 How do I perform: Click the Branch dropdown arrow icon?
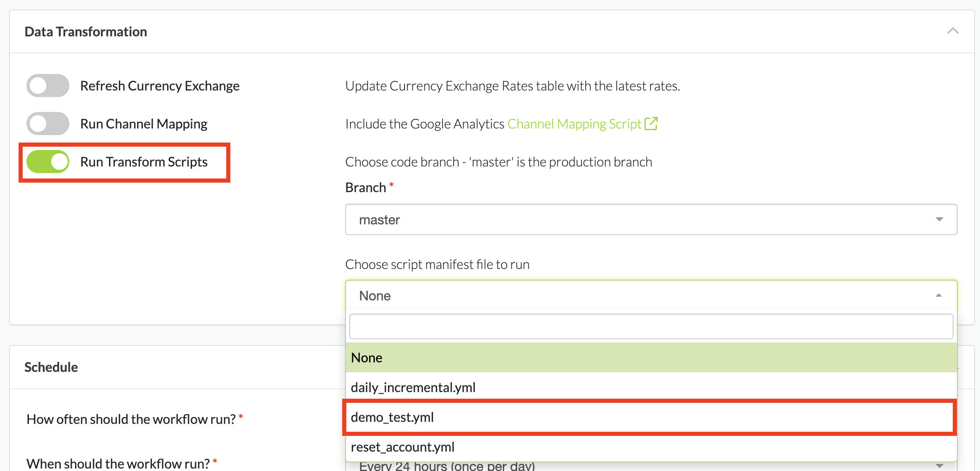click(940, 219)
